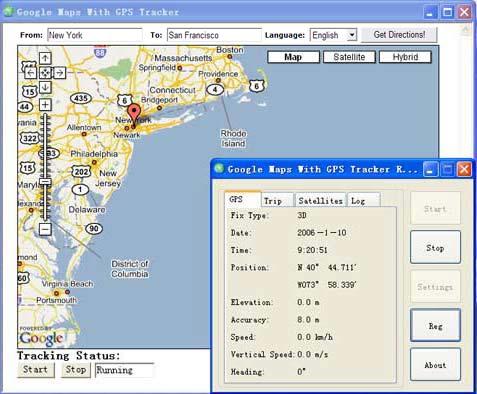
Task: Switch map view to Map mode
Action: 293,57
